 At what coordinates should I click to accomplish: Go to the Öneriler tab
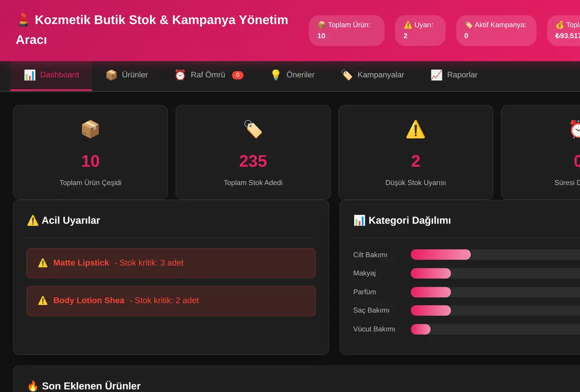point(292,75)
